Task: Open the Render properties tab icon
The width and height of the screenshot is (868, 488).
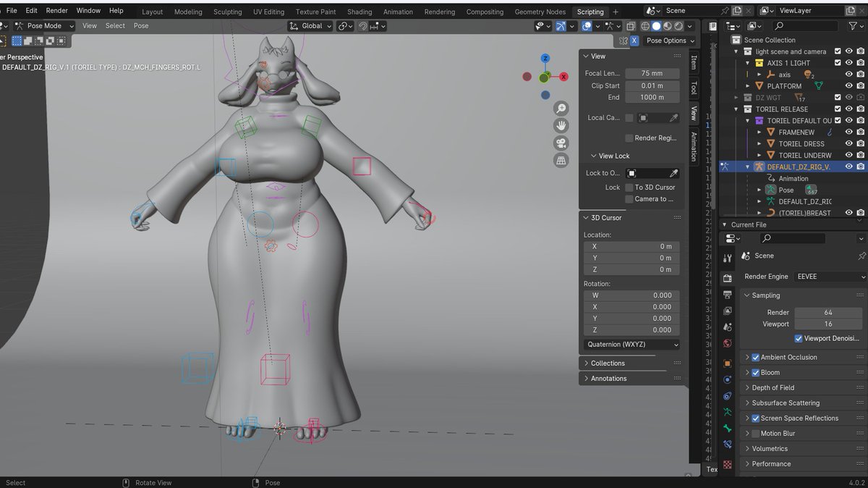Action: (728, 278)
